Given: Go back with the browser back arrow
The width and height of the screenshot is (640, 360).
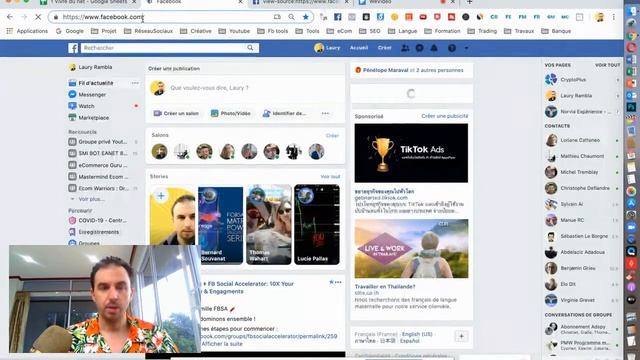Looking at the screenshot, I should [x=10, y=17].
